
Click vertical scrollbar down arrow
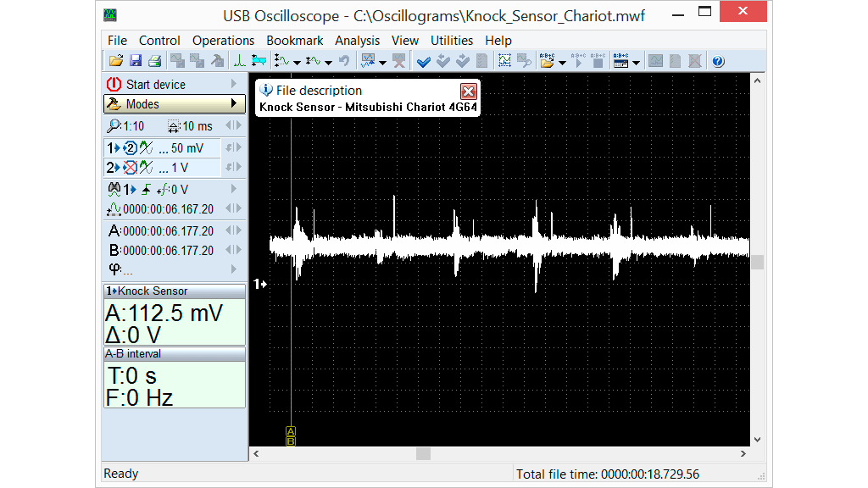757,440
